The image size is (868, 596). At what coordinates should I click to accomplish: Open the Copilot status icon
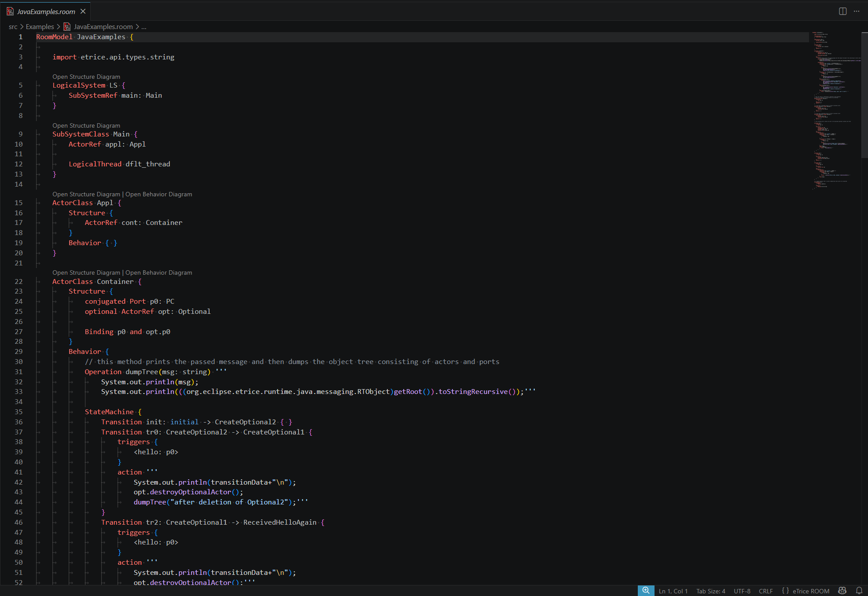(842, 591)
